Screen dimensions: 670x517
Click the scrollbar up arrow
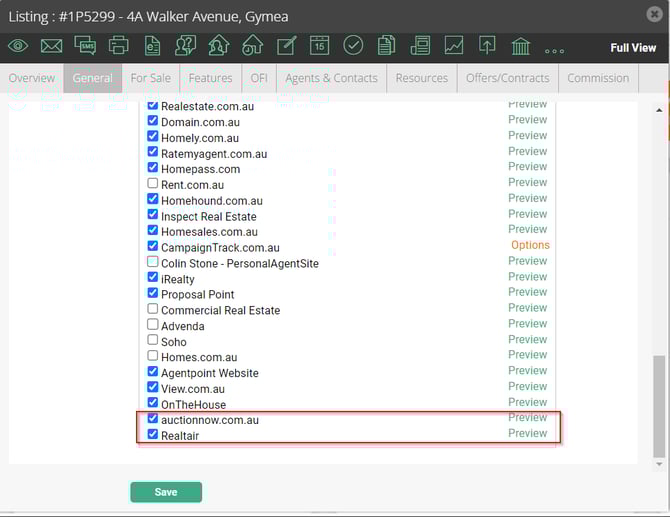click(659, 110)
